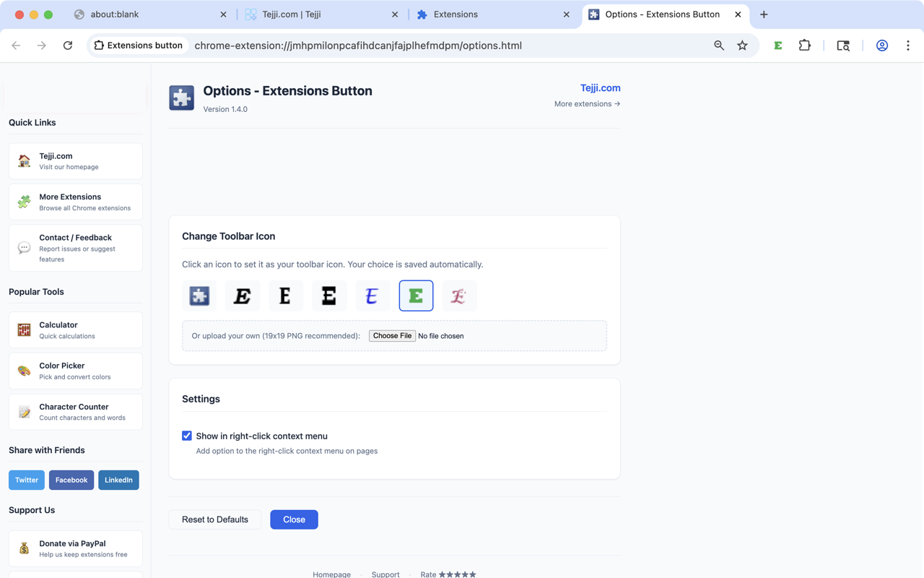Click the Reset to Defaults button
924x578 pixels.
tap(215, 519)
